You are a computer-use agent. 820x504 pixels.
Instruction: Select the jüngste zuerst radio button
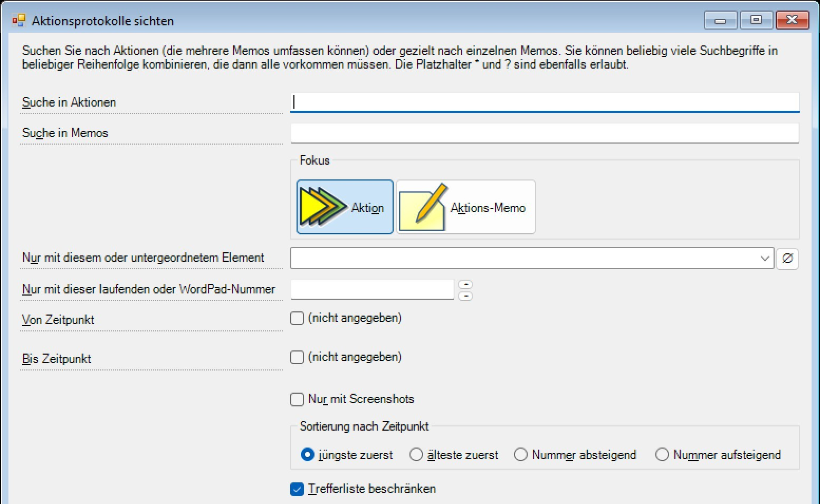pos(308,454)
